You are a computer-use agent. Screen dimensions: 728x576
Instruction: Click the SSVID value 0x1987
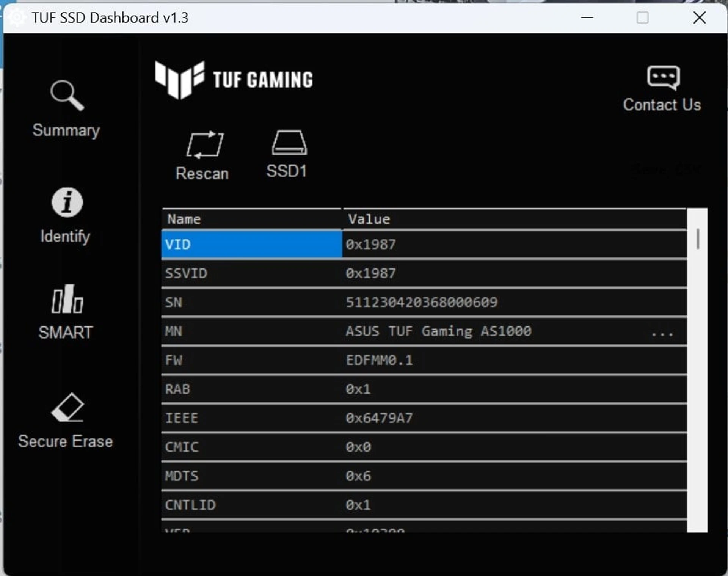[x=370, y=273]
